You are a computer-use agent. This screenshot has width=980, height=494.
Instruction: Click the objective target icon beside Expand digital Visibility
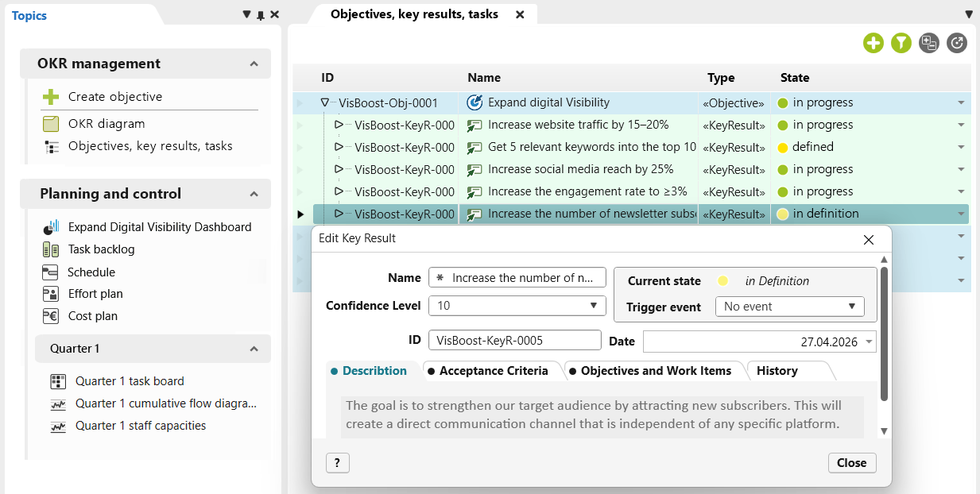pyautogui.click(x=475, y=102)
